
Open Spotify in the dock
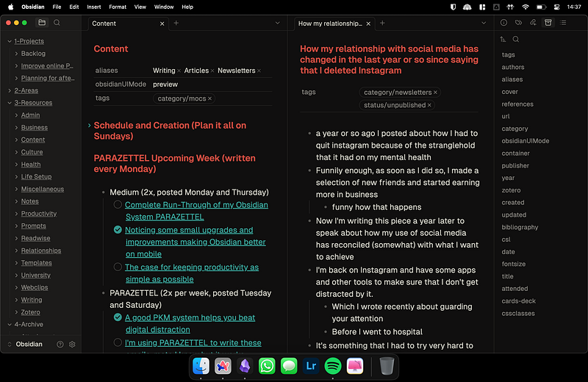[x=333, y=366]
